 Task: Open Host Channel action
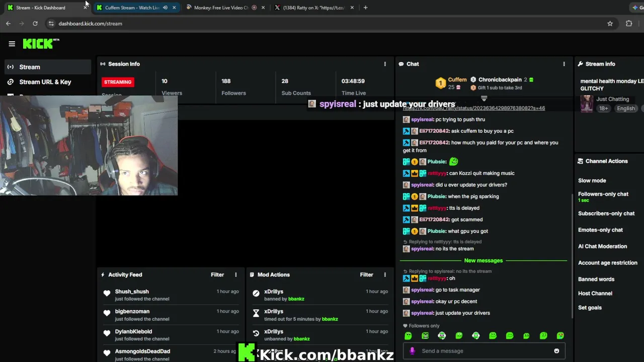(595, 293)
